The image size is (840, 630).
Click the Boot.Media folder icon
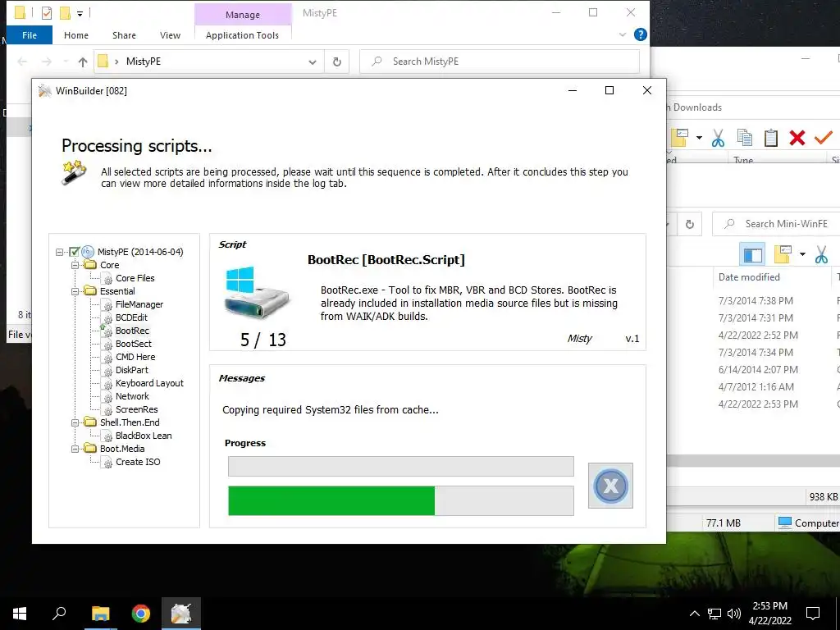90,449
